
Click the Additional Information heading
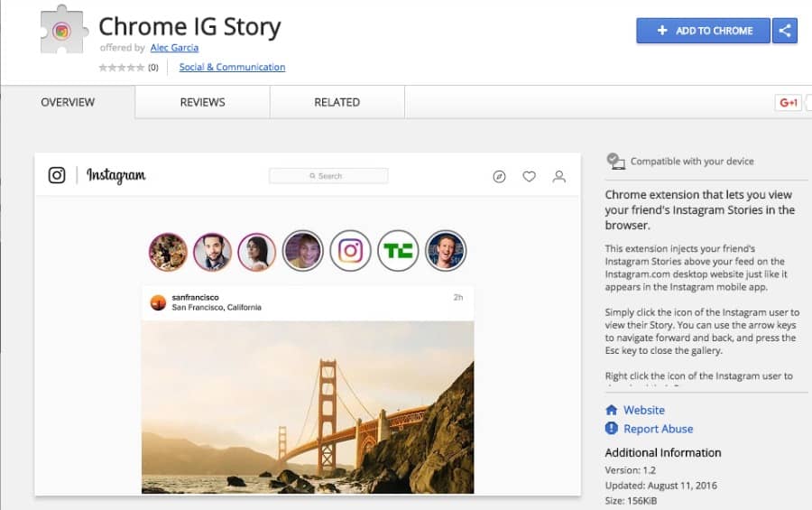(x=663, y=452)
